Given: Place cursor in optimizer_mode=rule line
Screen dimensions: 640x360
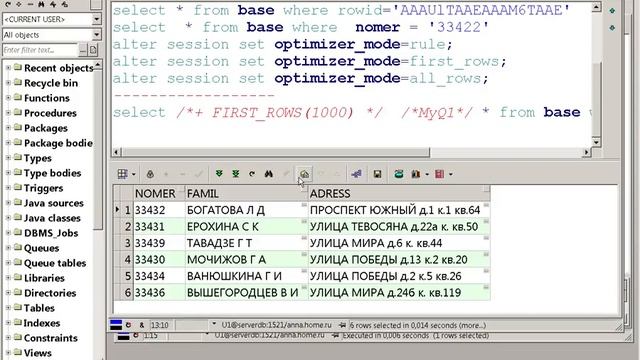Looking at the screenshot, I should coord(282,44).
